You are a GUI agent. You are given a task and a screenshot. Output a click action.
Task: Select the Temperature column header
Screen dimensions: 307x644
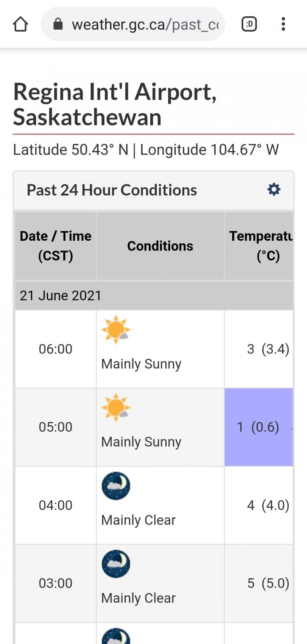click(x=260, y=246)
